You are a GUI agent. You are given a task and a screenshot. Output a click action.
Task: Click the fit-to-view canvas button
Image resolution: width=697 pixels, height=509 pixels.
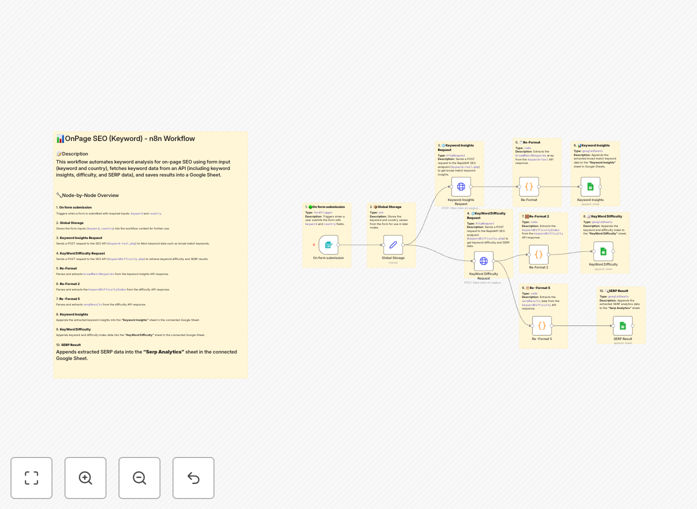[x=32, y=478]
